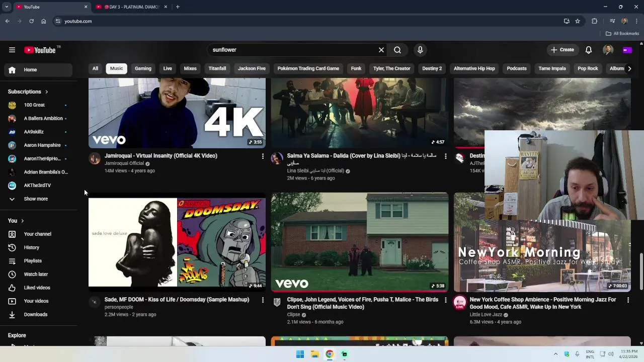This screenshot has height=362, width=644.
Task: Open the YouTube hamburger guide menu
Action: click(12, 50)
